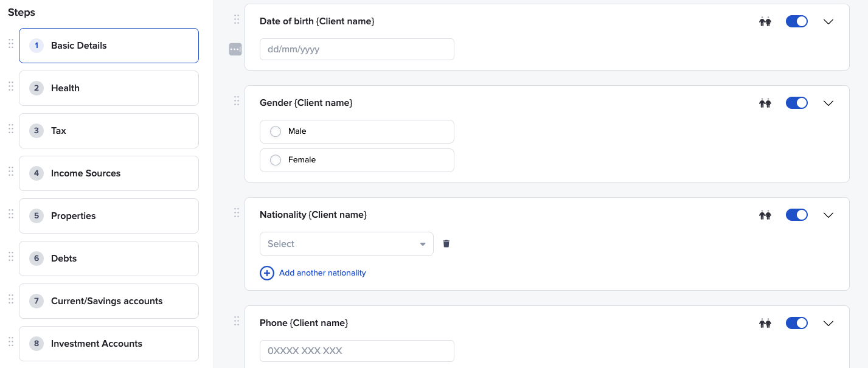Click the couple icon on Phone field
868x368 pixels.
(765, 324)
